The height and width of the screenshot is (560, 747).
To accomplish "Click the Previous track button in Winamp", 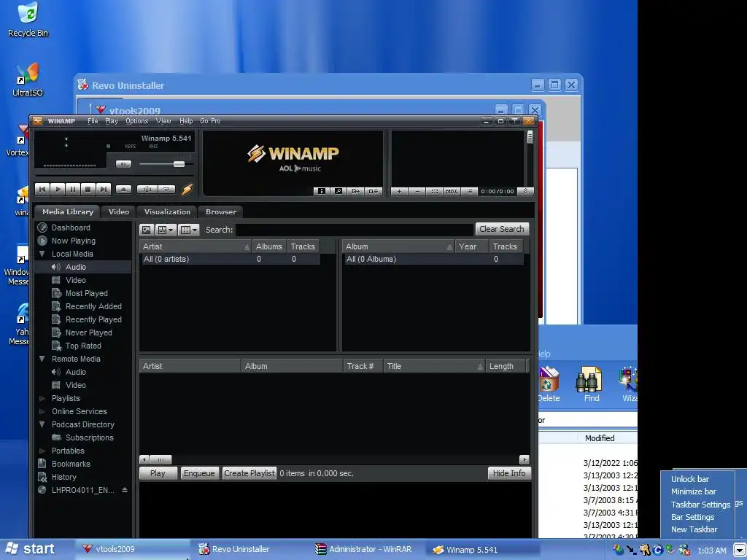I will click(x=42, y=190).
